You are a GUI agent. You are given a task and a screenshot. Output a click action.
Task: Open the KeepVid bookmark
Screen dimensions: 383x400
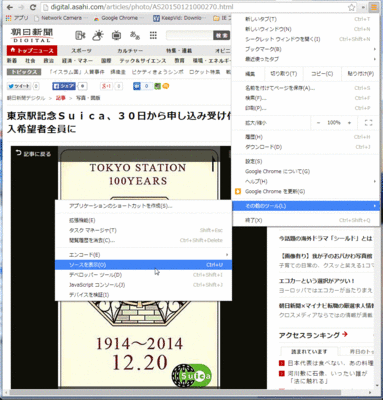pos(178,18)
